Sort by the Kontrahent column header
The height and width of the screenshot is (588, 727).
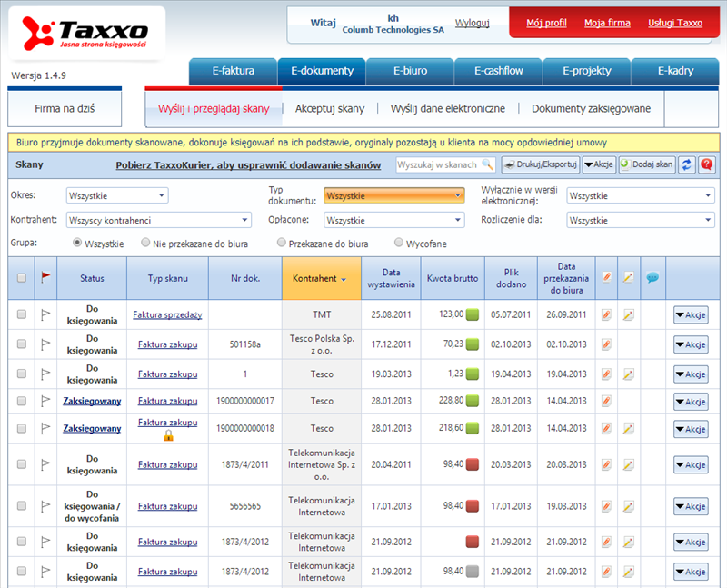pyautogui.click(x=322, y=279)
